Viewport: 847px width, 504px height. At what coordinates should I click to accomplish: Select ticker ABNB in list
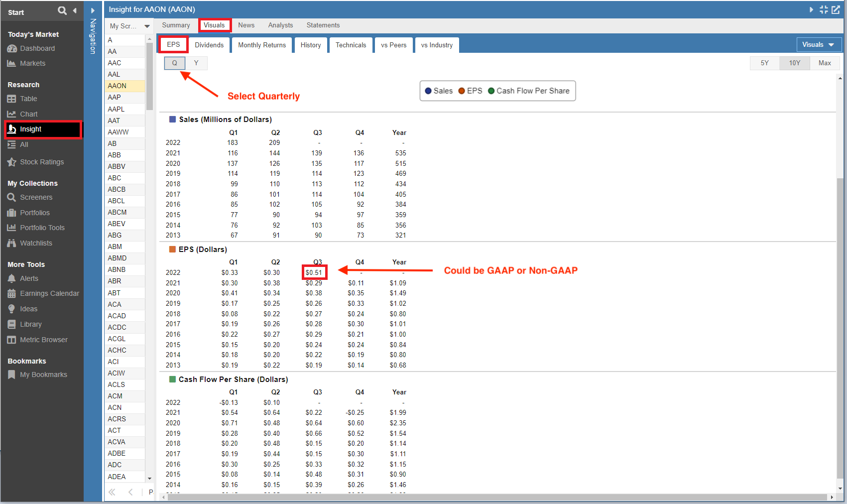pos(125,270)
